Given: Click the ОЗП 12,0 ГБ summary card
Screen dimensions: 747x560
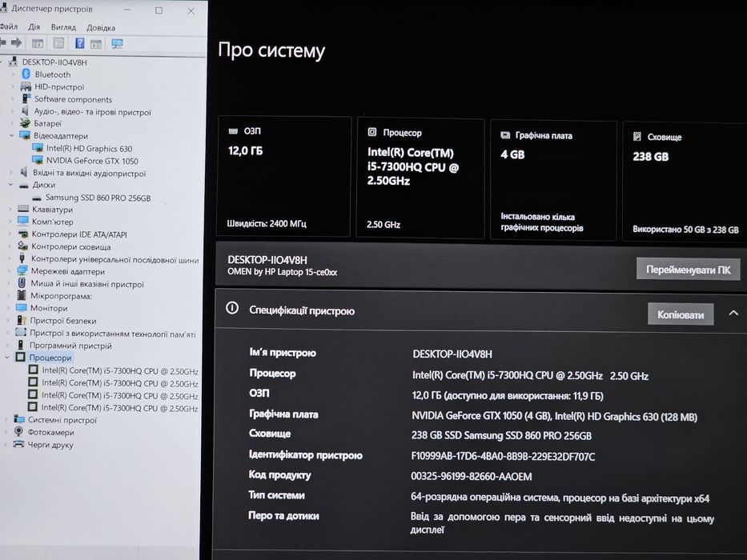Looking at the screenshot, I should (x=284, y=176).
